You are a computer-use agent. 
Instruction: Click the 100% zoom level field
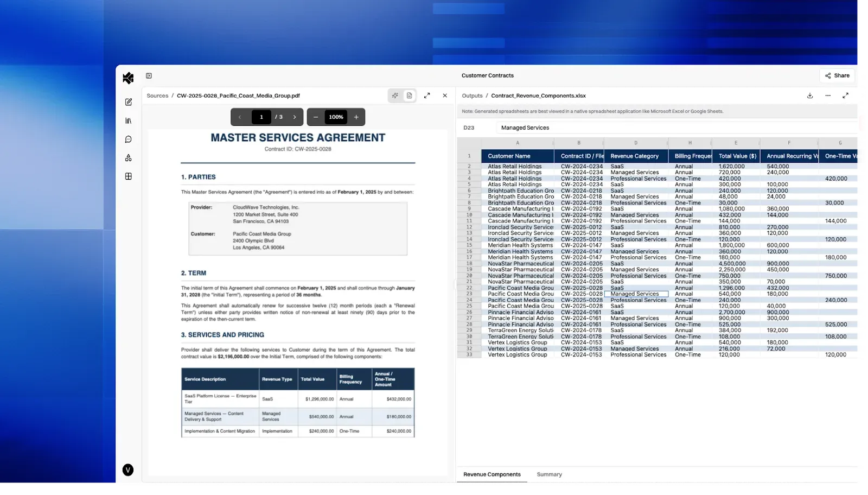336,117
